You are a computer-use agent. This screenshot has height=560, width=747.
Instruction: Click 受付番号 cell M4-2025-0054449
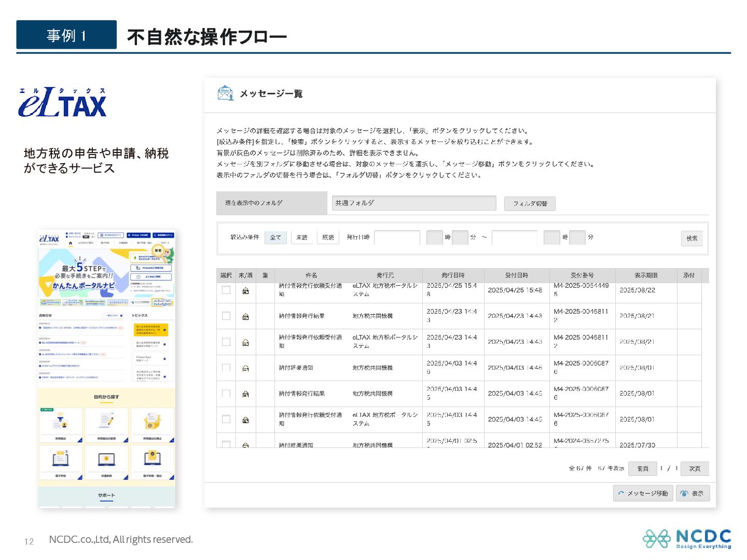[x=582, y=290]
